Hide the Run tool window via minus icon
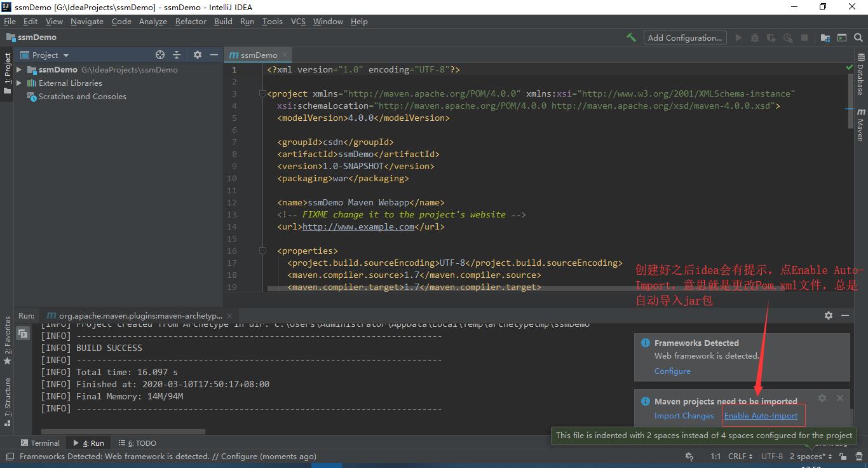 845,315
